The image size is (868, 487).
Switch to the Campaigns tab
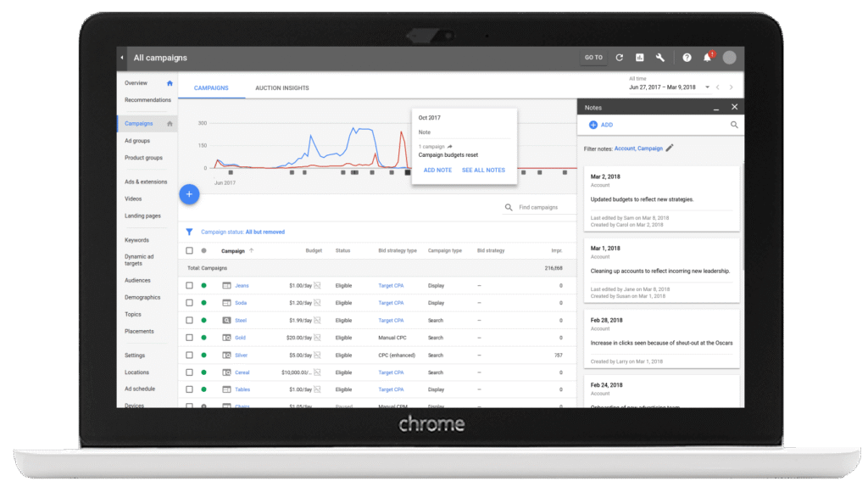(x=211, y=88)
